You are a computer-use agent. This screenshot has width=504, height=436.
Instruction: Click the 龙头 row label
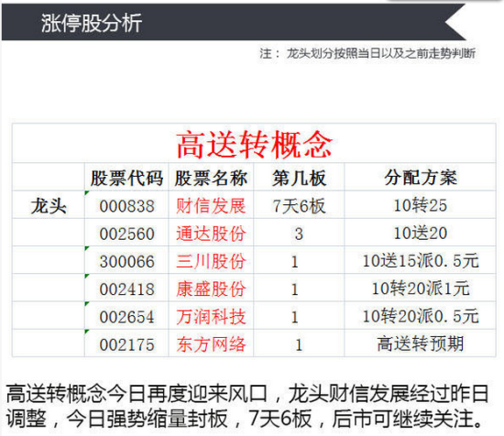(x=49, y=206)
